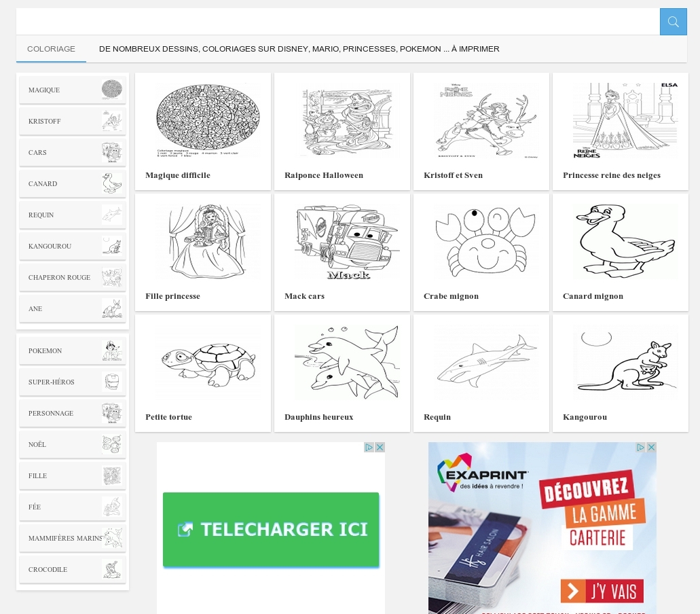Image resolution: width=700 pixels, height=614 pixels.
Task: Click the 'Requin' caption text
Action: point(437,417)
